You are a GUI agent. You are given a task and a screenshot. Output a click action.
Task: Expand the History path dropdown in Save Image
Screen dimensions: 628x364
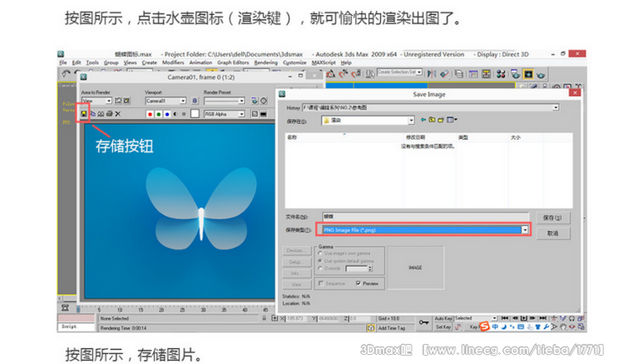(555, 107)
